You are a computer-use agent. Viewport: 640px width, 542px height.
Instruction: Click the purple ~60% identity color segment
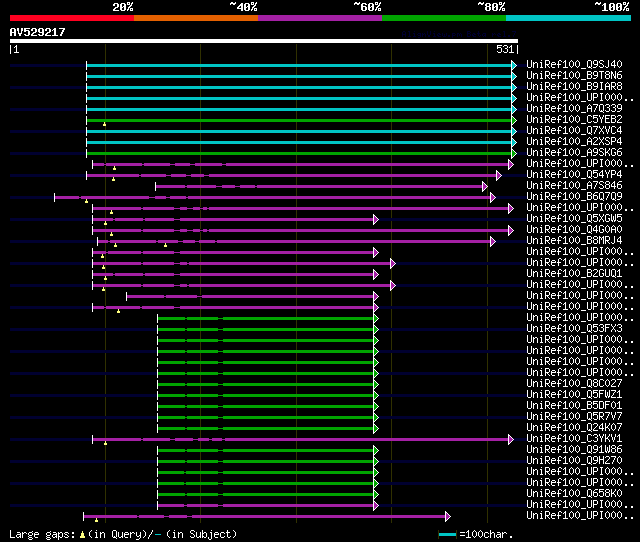[x=320, y=18]
